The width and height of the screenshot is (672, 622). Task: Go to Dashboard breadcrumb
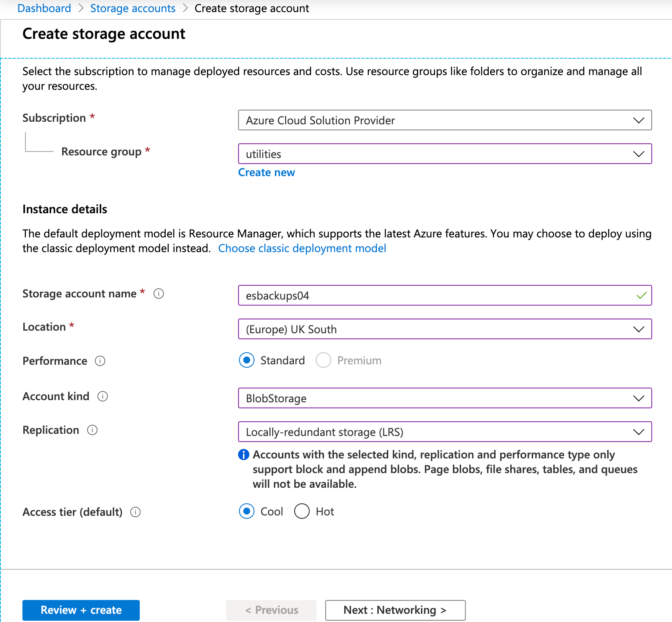(44, 8)
